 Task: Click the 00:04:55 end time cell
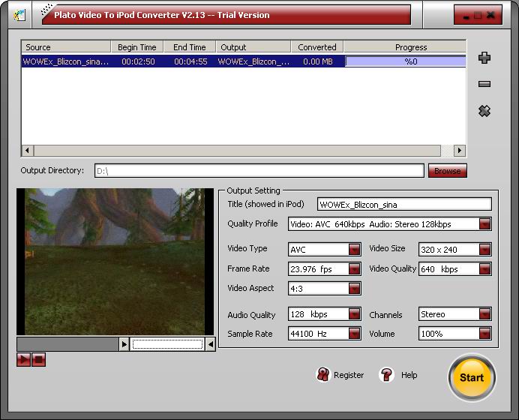coord(190,61)
